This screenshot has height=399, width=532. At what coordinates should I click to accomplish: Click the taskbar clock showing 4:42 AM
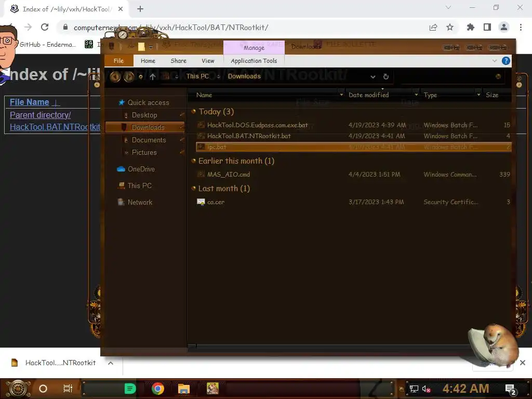465,389
